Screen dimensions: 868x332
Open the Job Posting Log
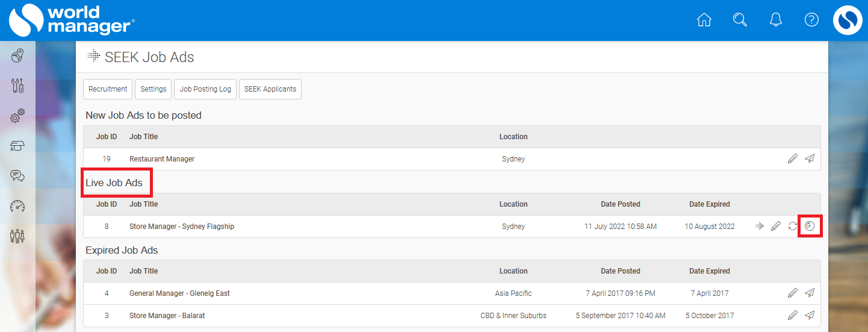[205, 89]
